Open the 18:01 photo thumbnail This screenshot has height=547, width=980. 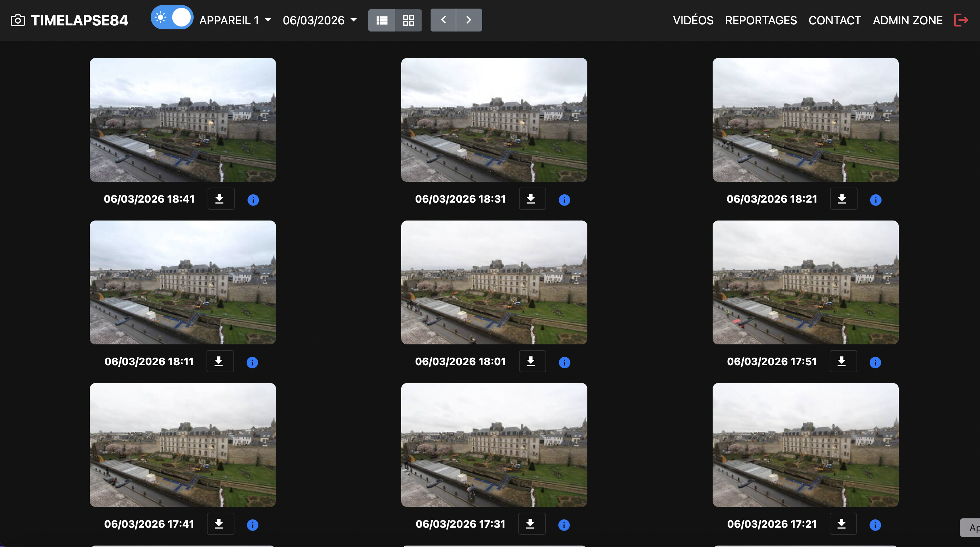click(494, 282)
